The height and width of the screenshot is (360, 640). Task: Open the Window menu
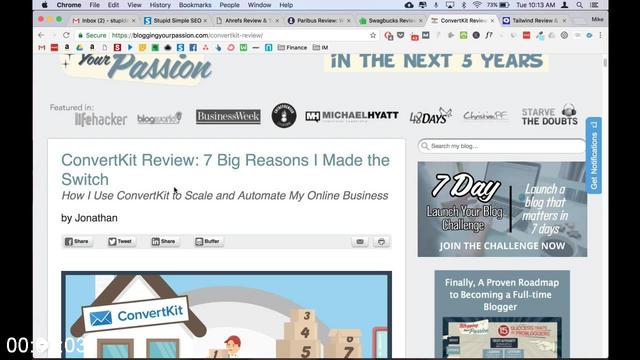260,5
